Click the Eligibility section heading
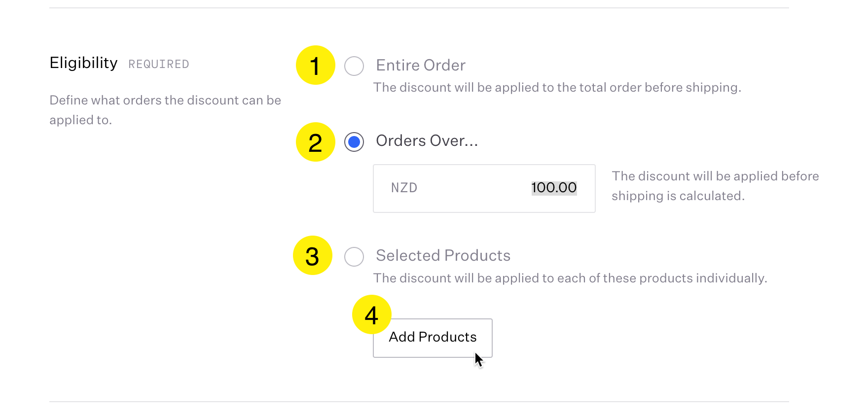This screenshot has width=868, height=414. point(84,63)
